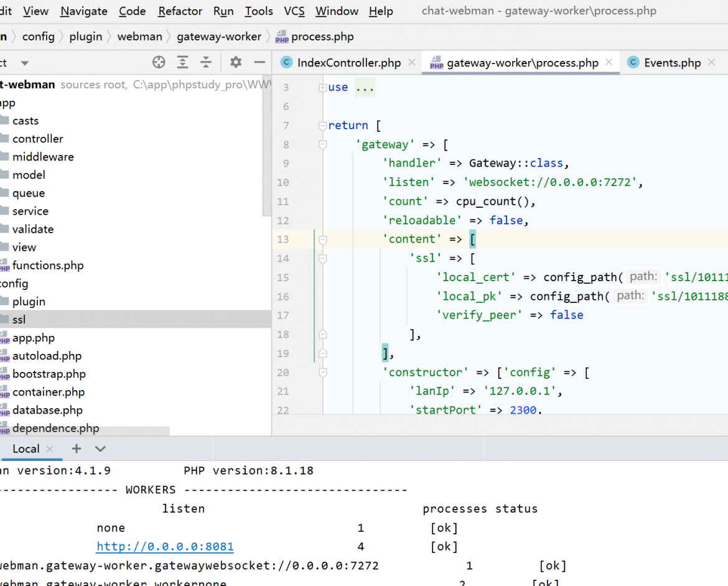Open terminal options chevron dropdown
Screen dimensions: 728x586
click(100, 449)
